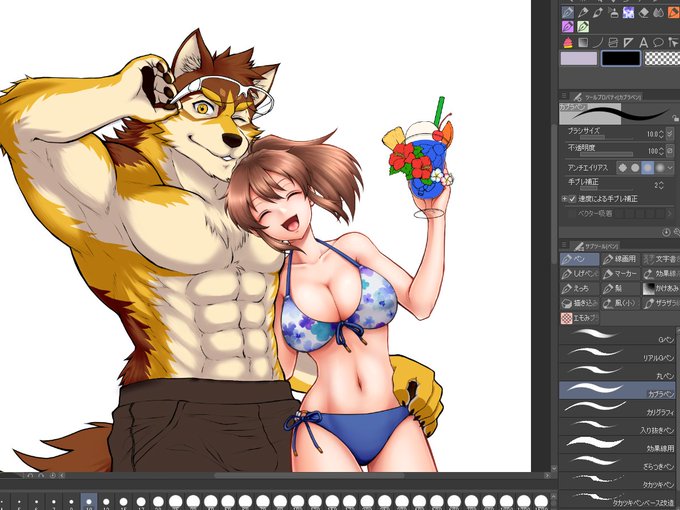
Task: Select the Fill bucket tool icon
Action: coord(568,42)
